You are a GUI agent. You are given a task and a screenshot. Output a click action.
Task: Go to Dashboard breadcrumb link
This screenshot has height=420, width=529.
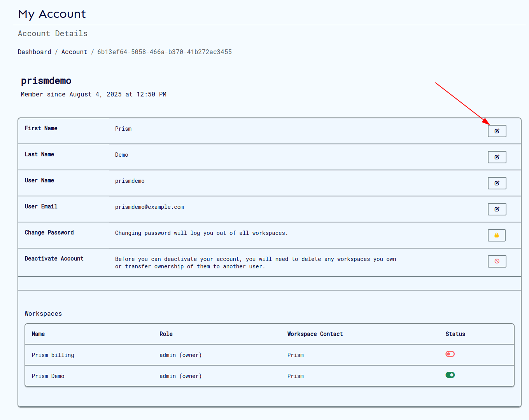pos(34,52)
